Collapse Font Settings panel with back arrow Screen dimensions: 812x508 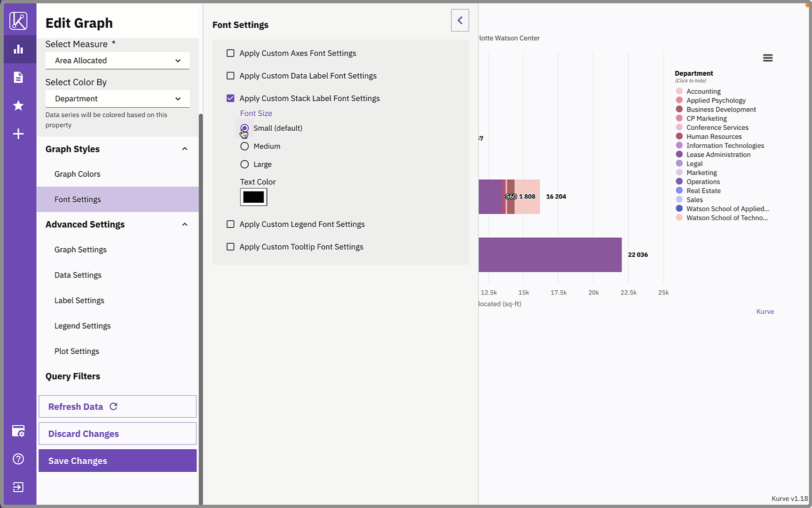click(x=460, y=20)
